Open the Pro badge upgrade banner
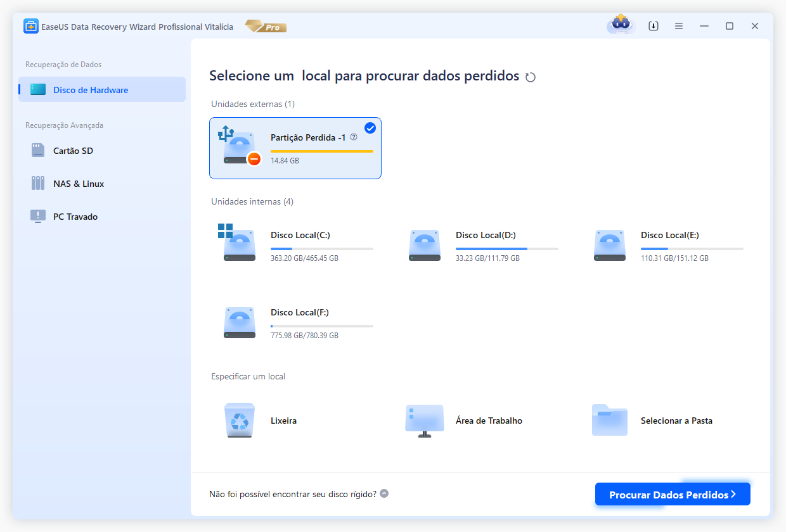The width and height of the screenshot is (786, 532). pyautogui.click(x=265, y=26)
